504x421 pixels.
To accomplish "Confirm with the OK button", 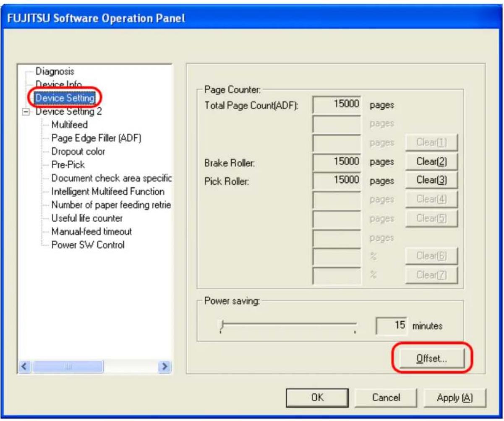I will click(x=318, y=397).
